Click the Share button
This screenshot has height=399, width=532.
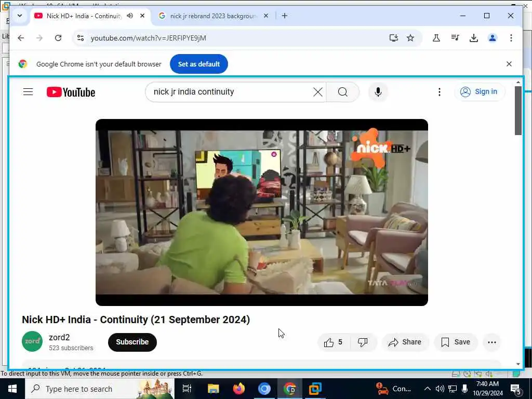pos(405,342)
